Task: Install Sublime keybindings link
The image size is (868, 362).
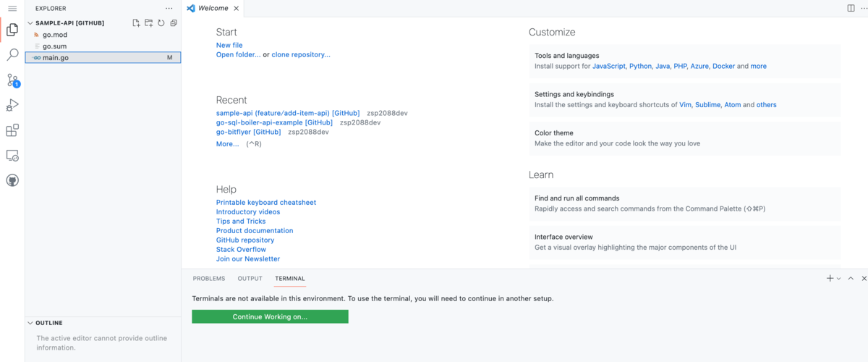Action: 708,105
